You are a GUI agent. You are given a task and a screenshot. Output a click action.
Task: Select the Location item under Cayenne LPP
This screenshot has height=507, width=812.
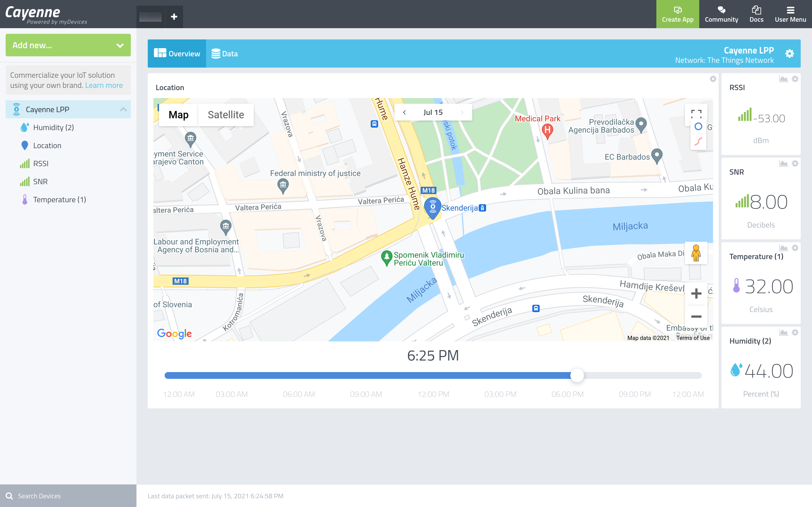(x=47, y=145)
